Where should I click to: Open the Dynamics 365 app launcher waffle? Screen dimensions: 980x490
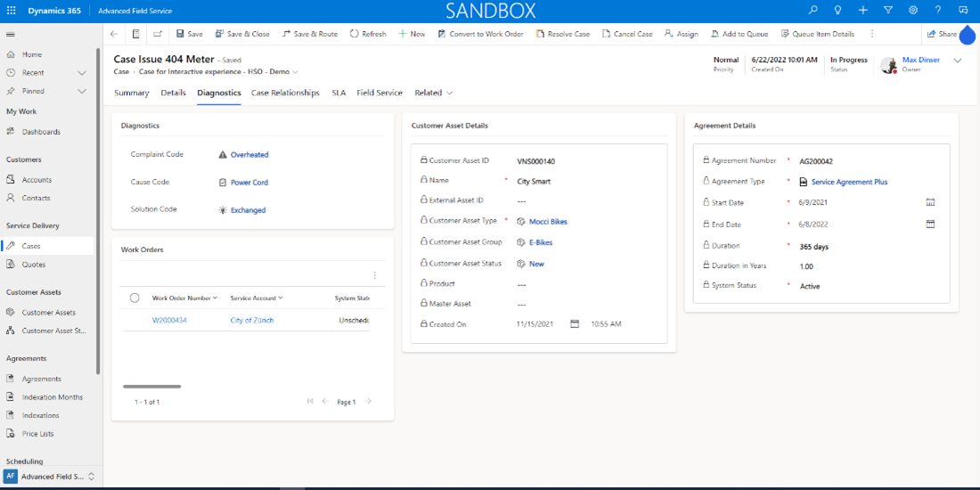pos(11,11)
